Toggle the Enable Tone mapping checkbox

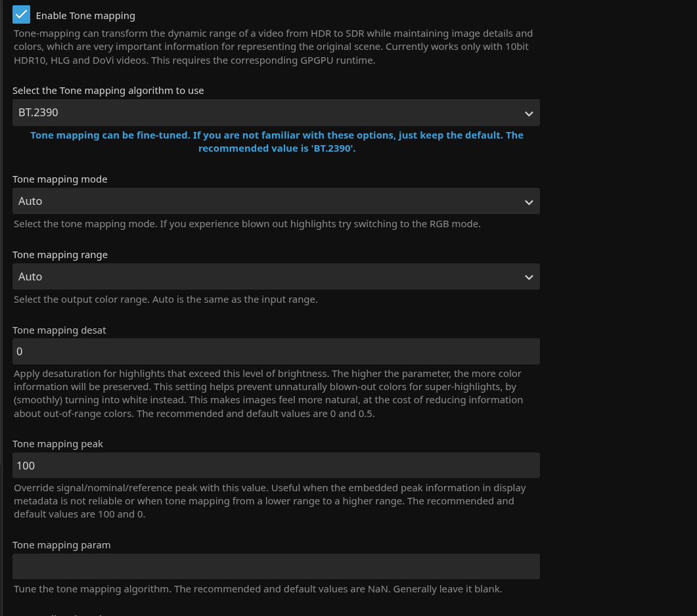tap(22, 14)
